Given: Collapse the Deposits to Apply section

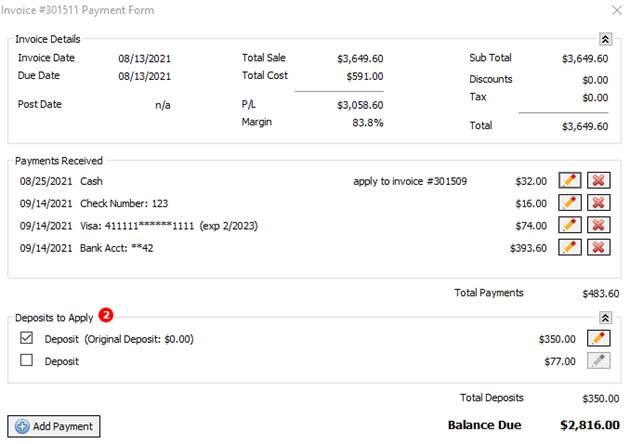Looking at the screenshot, I should pyautogui.click(x=605, y=318).
